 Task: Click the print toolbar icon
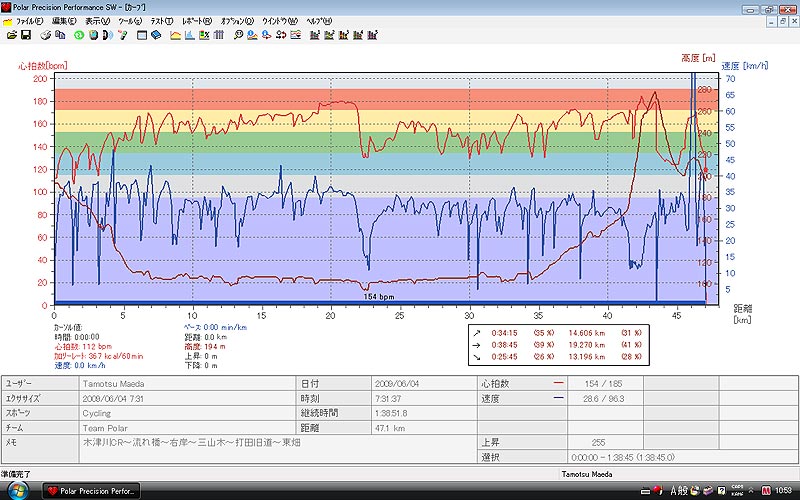(x=46, y=35)
